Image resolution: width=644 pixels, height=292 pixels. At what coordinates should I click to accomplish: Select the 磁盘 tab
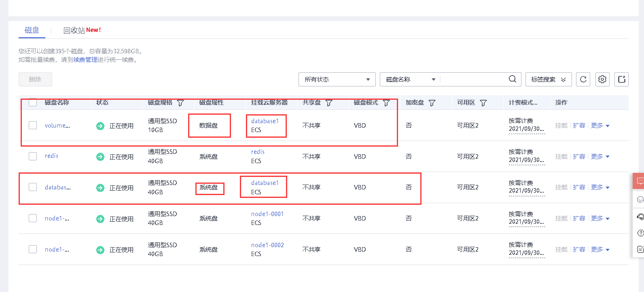point(32,30)
